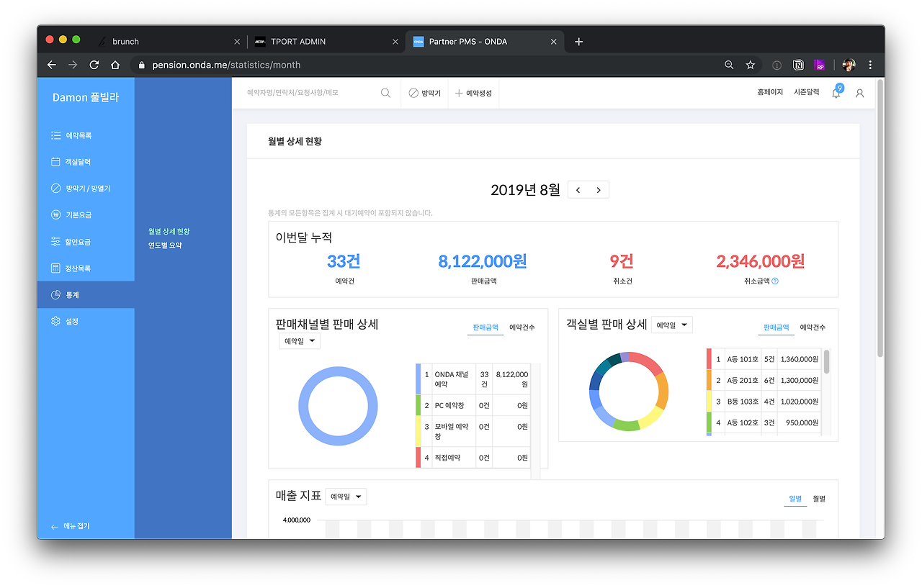Open 예약일 dropdown under 판매채널별 판매 상세
The height and width of the screenshot is (588, 922).
pos(300,341)
